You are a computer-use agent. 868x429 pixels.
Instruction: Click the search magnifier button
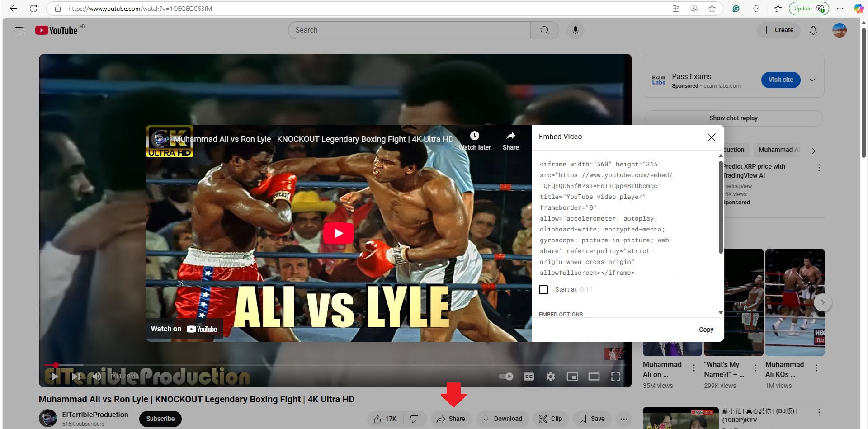[x=544, y=30]
